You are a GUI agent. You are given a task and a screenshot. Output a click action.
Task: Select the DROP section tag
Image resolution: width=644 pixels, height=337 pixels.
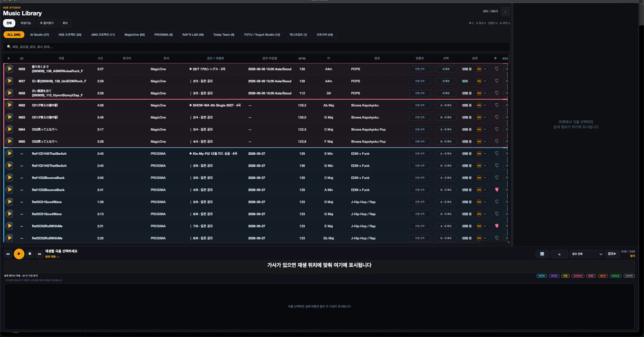click(x=603, y=276)
